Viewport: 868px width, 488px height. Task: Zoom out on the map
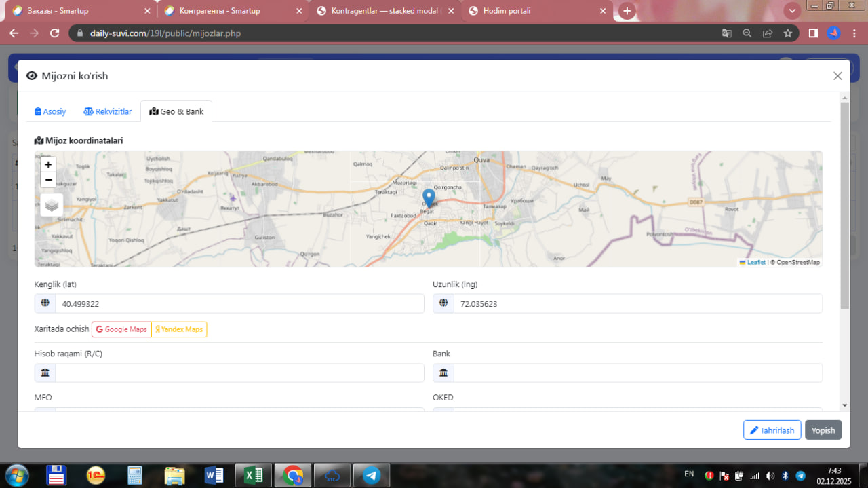(x=48, y=180)
